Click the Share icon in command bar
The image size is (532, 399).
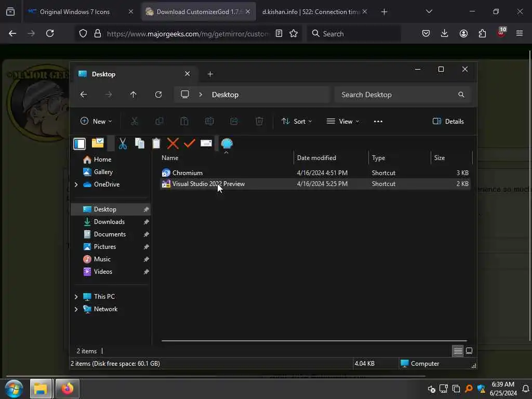234,121
